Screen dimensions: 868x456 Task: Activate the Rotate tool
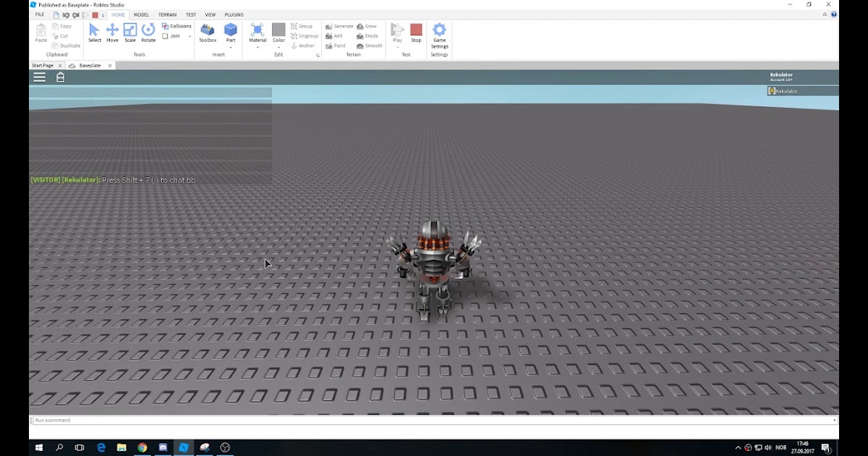[x=148, y=33]
